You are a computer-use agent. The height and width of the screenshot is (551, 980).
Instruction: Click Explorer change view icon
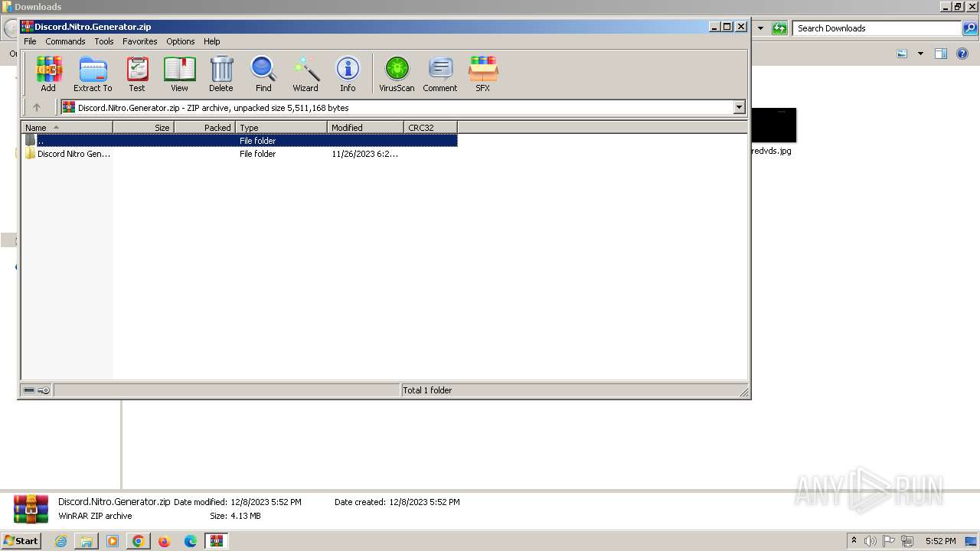click(x=902, y=54)
